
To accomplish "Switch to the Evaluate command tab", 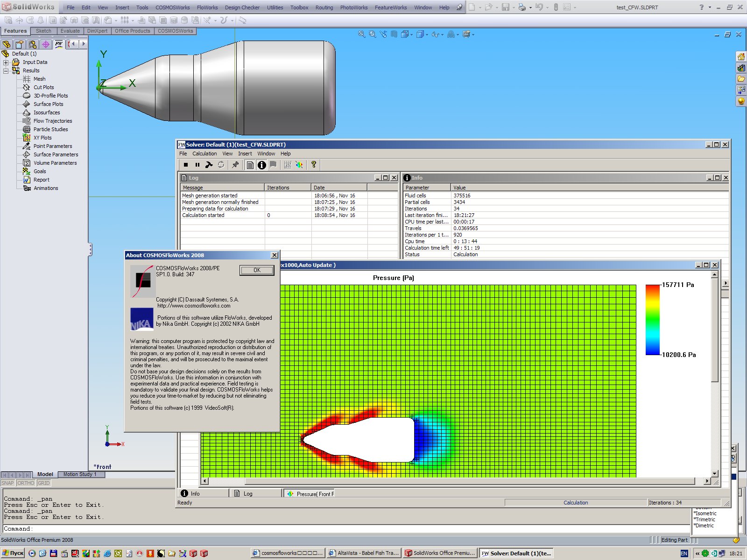I will click(70, 31).
